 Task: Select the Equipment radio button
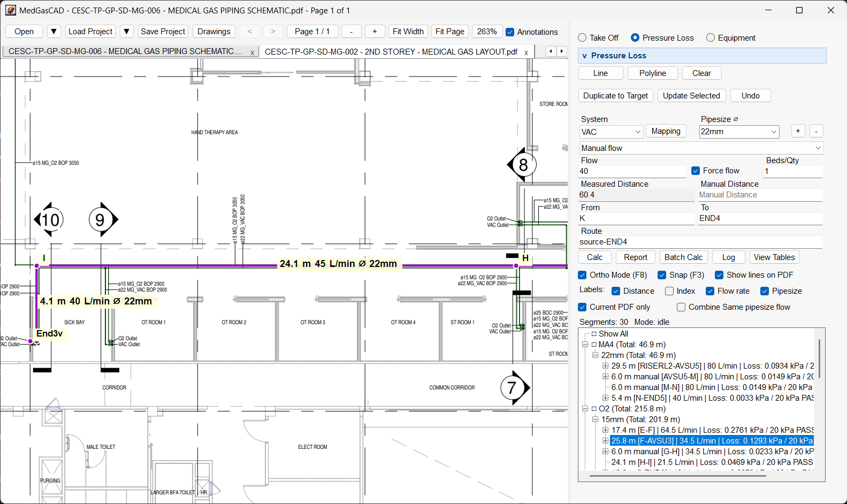[711, 37]
